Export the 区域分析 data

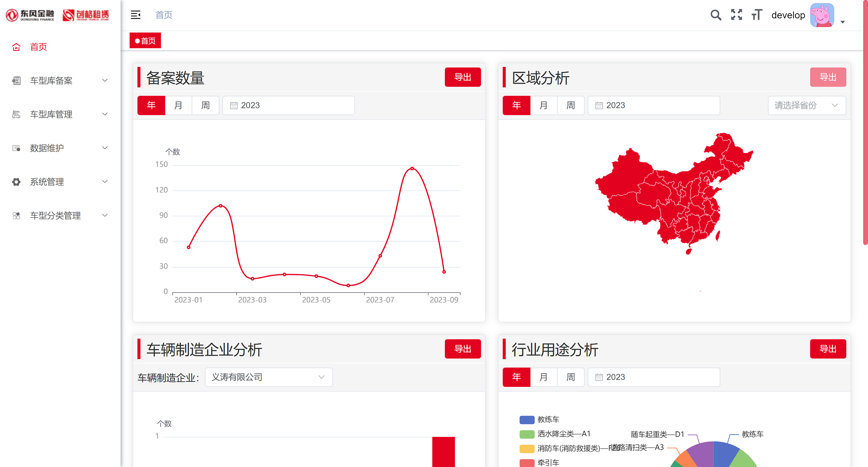click(828, 77)
